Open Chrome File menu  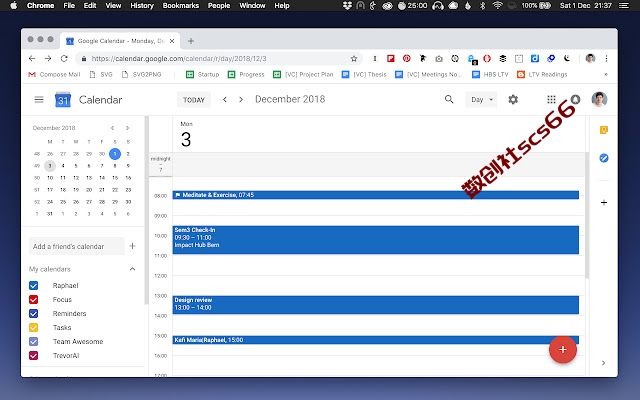pyautogui.click(x=69, y=6)
